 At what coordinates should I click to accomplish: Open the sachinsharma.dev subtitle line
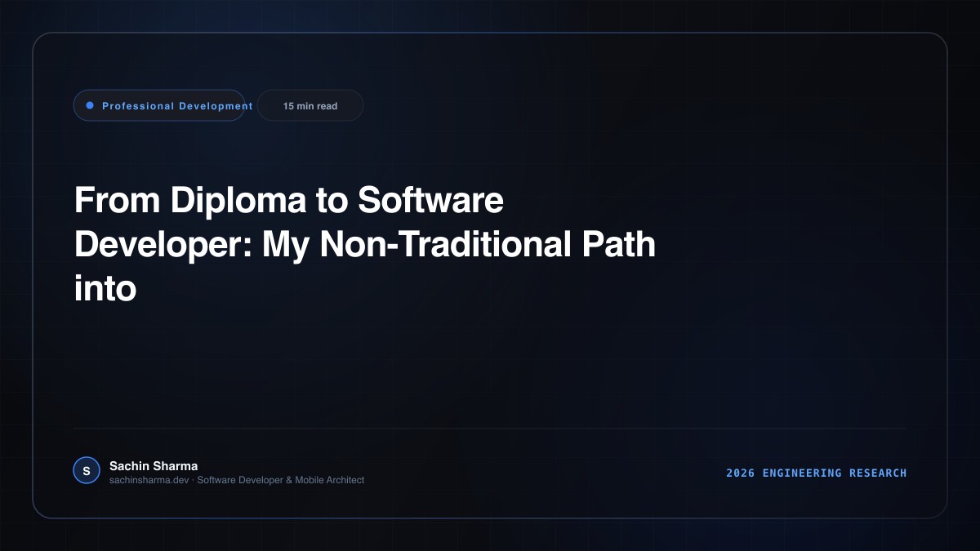pos(237,480)
